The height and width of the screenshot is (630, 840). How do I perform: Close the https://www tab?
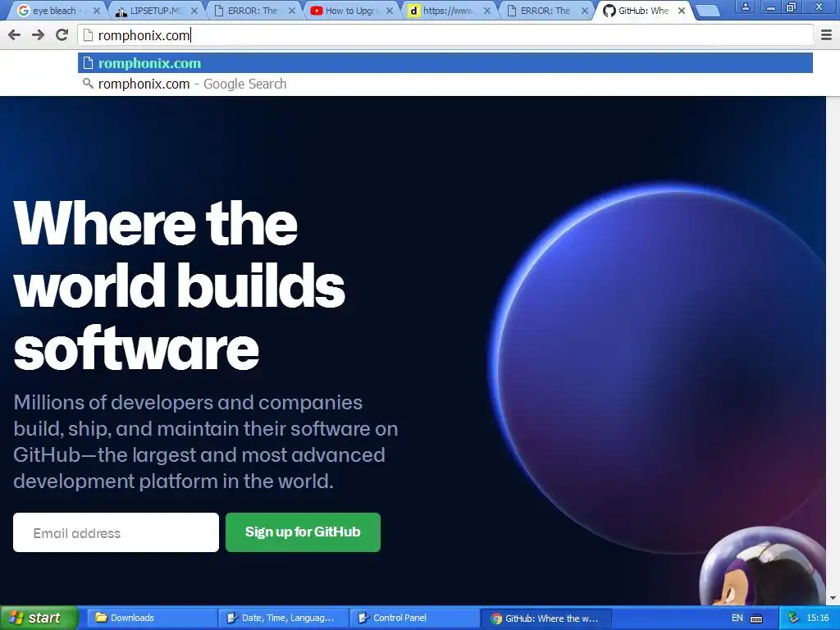point(487,11)
